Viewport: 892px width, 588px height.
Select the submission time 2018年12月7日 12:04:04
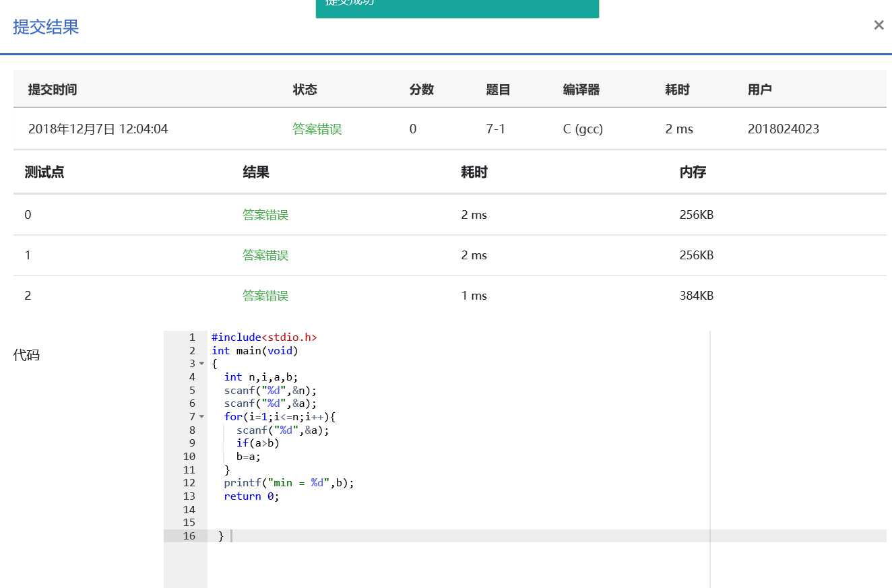tap(98, 129)
